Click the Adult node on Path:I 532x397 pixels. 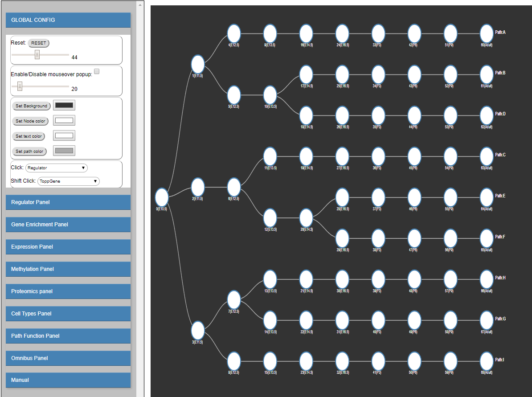(487, 360)
